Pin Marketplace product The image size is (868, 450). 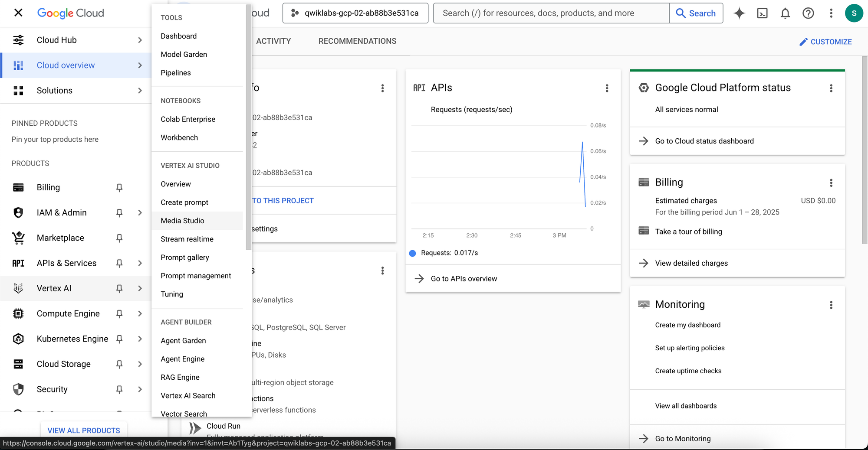point(119,238)
